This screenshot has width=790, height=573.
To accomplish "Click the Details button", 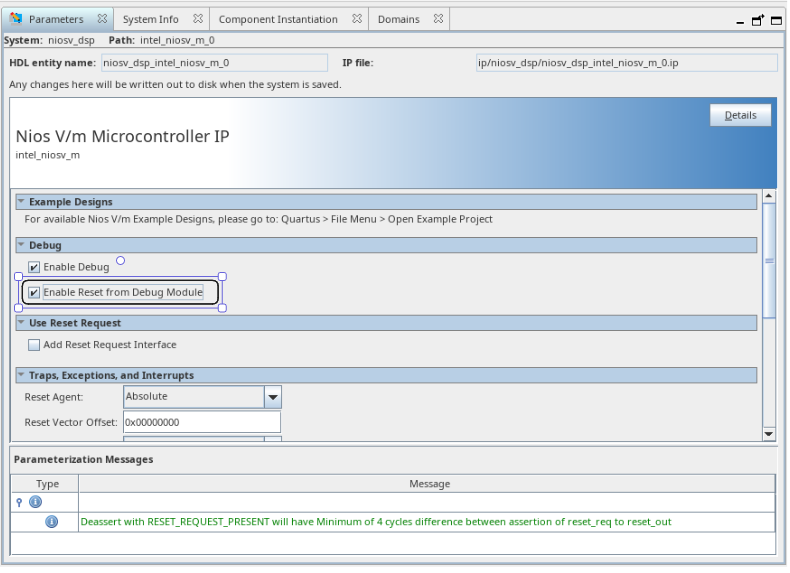I will tap(742, 115).
